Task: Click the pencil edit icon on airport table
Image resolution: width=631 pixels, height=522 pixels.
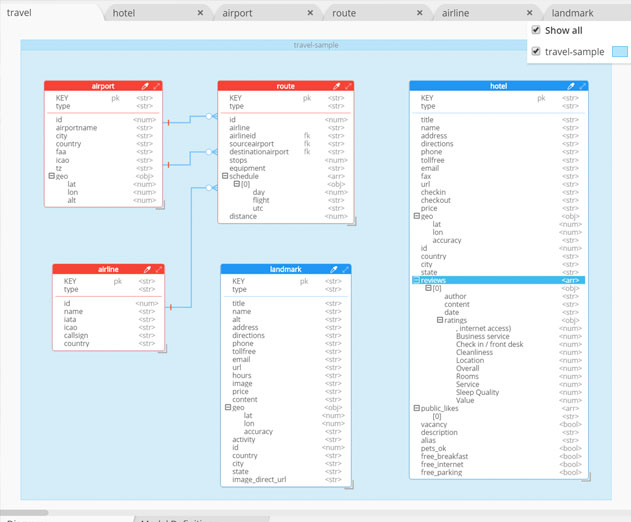Action: tap(145, 86)
